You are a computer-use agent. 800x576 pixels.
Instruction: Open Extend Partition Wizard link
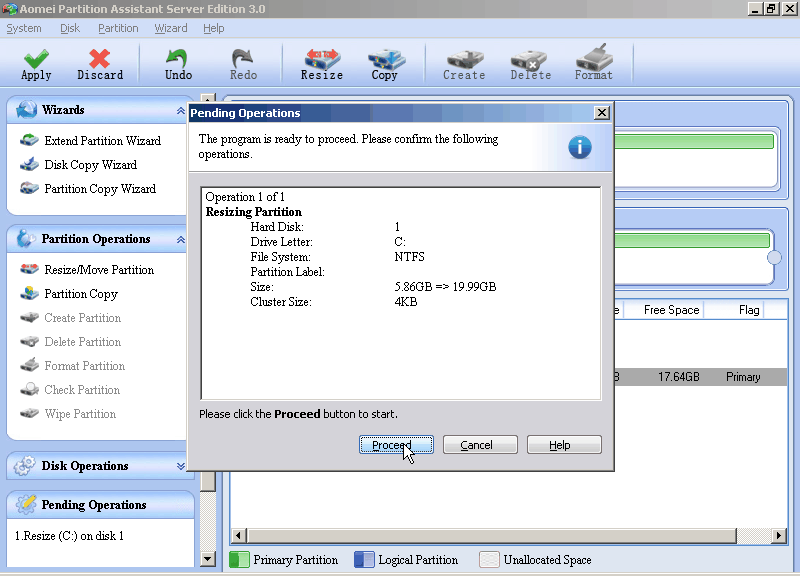103,140
